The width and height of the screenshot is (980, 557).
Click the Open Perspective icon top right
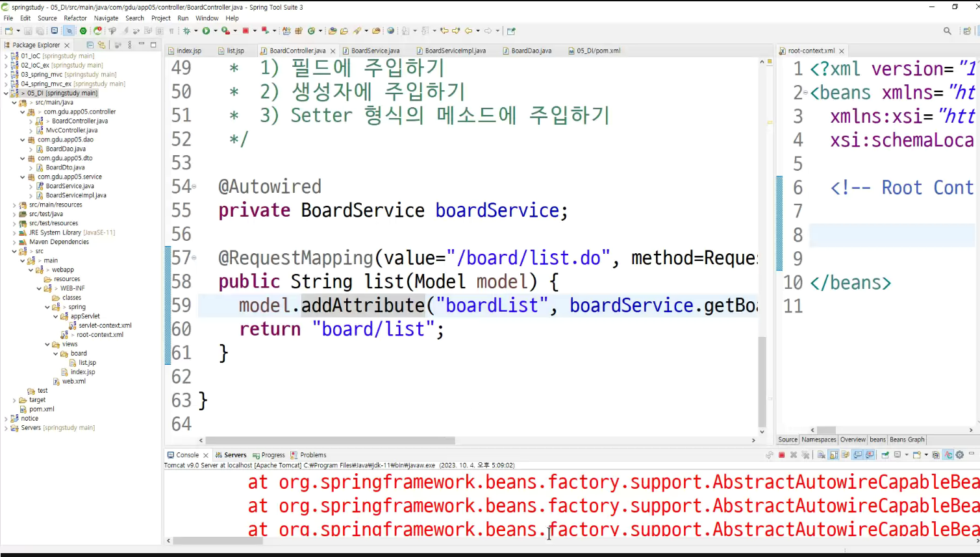[967, 31]
